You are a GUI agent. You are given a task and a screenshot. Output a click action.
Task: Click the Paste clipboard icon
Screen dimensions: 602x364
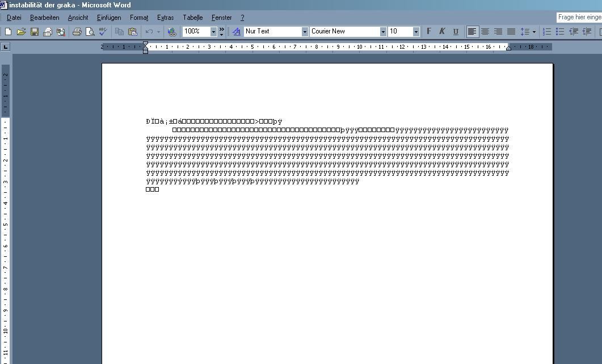tap(132, 31)
